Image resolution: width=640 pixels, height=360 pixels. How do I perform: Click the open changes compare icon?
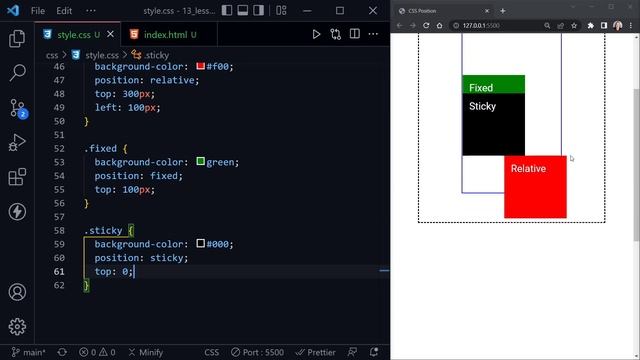click(336, 34)
